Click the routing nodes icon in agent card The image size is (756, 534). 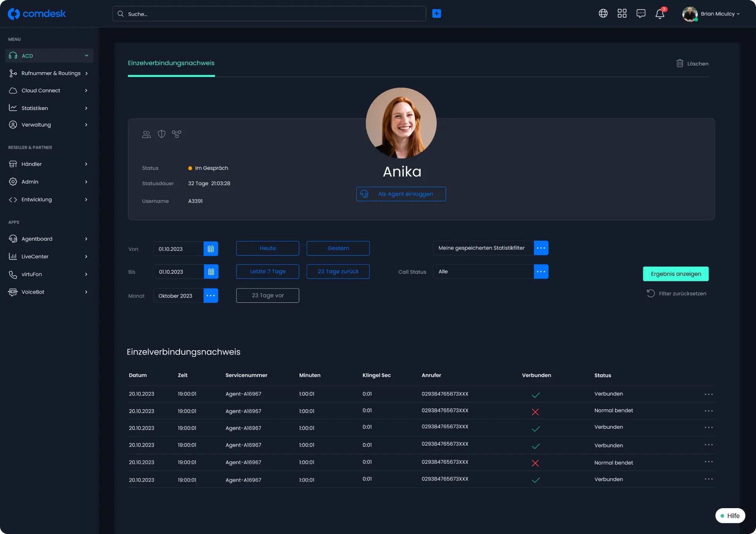point(176,134)
